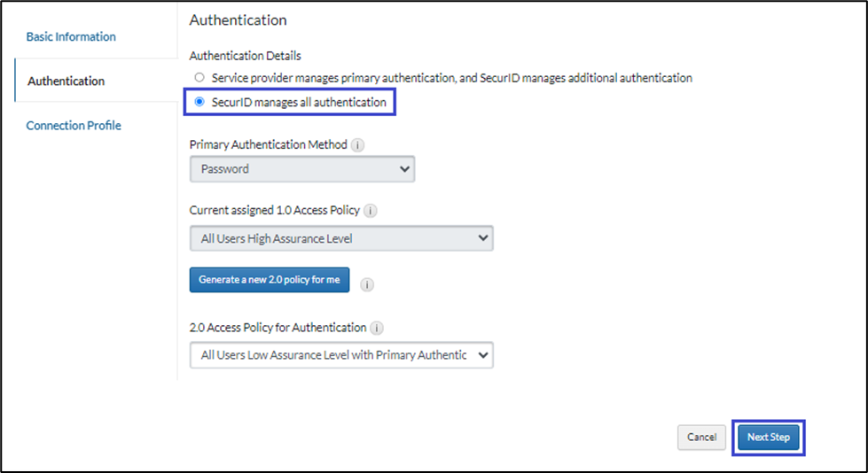Click the Authentication Details section label
Screen dimensions: 868x473
[x=245, y=56]
